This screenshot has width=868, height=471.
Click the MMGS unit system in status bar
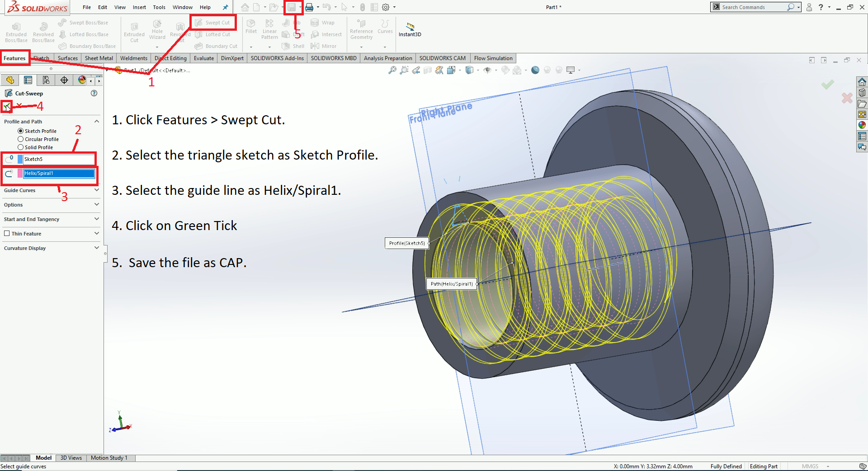[810, 466]
